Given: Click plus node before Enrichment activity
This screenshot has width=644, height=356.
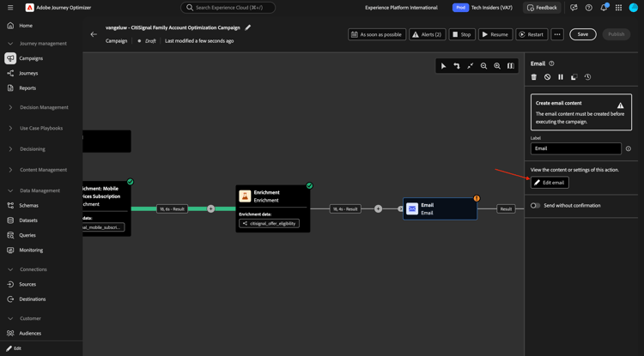Looking at the screenshot, I should click(210, 208).
